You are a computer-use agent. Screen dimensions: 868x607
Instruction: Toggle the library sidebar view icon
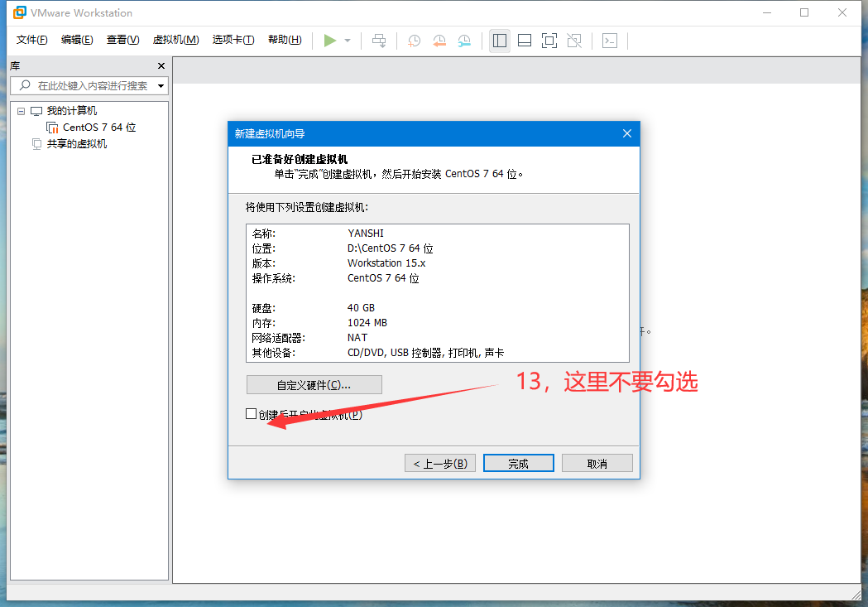coord(499,41)
